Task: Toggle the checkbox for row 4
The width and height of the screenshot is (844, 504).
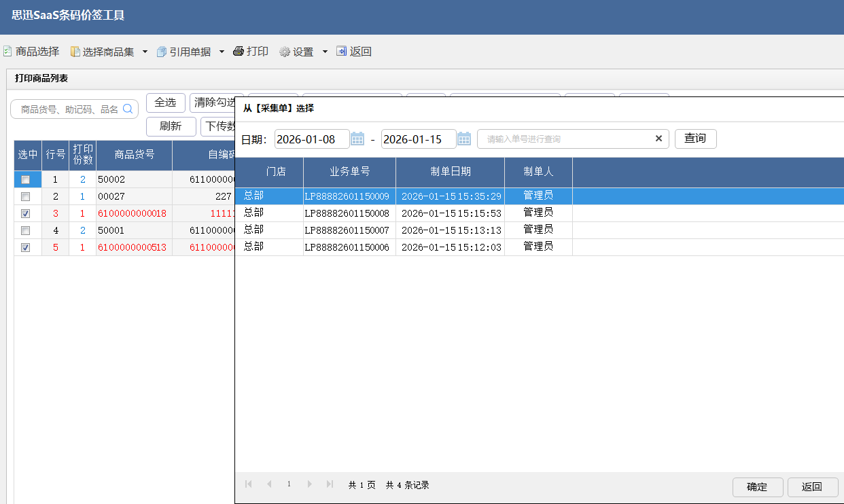Action: tap(26, 231)
